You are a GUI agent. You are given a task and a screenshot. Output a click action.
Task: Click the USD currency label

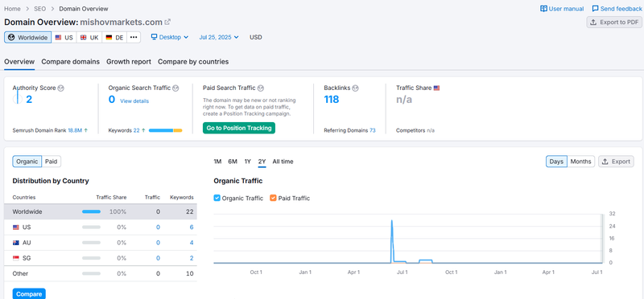pos(256,37)
